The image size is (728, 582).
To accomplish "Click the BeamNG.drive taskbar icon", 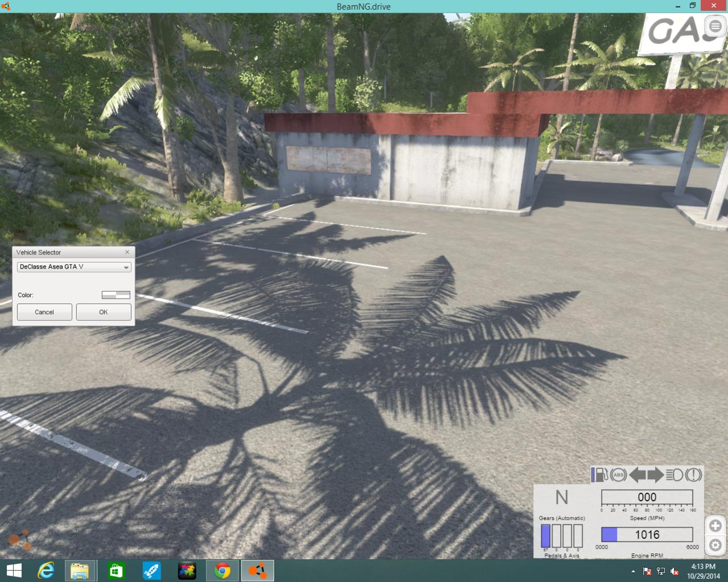I will (x=258, y=571).
